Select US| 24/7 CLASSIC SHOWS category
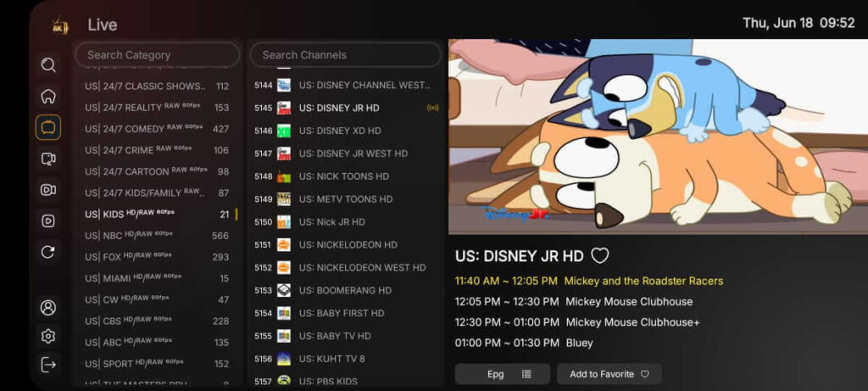Screen dimensions: 868x391 [x=157, y=87]
